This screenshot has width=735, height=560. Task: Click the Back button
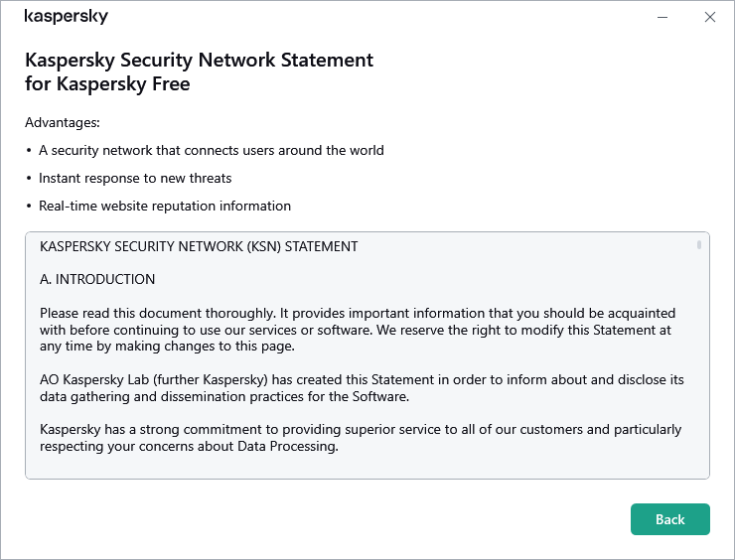(669, 519)
